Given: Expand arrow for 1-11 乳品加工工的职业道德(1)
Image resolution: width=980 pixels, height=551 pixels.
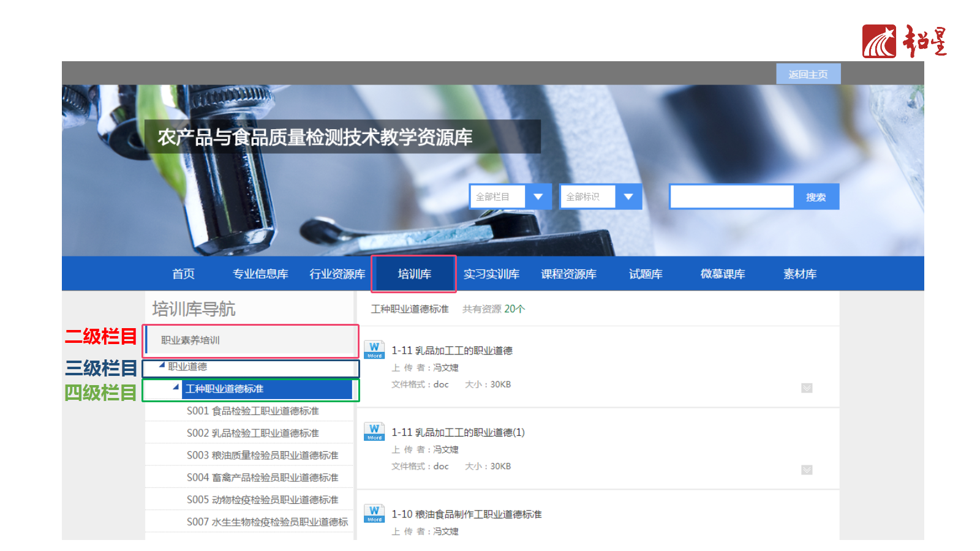Looking at the screenshot, I should tap(807, 470).
